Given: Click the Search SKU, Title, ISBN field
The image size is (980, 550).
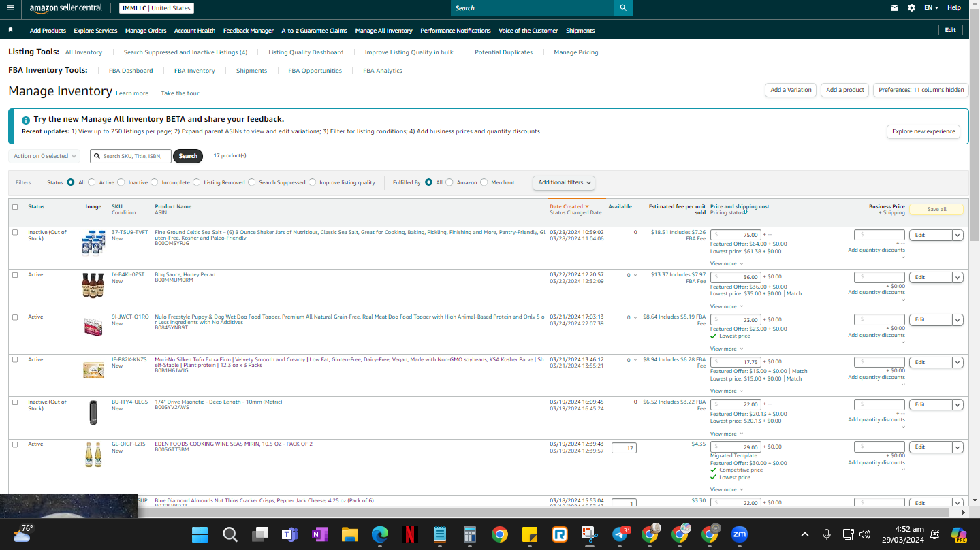Looking at the screenshot, I should (131, 156).
